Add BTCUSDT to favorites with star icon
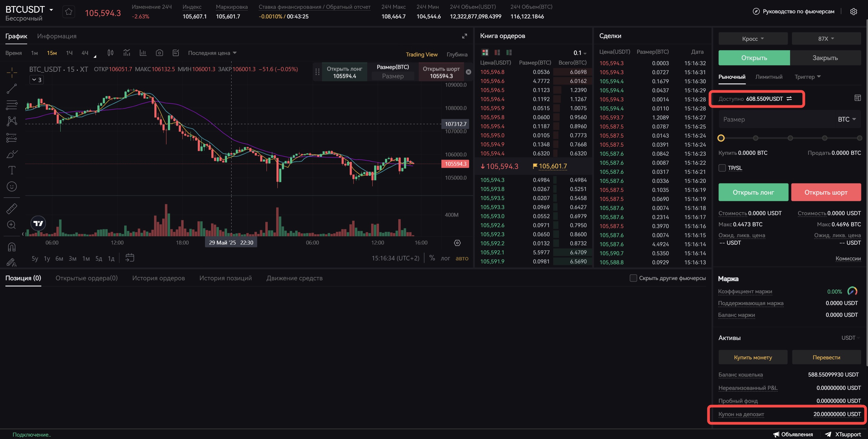Screen dimensions: 868x439 coord(69,12)
